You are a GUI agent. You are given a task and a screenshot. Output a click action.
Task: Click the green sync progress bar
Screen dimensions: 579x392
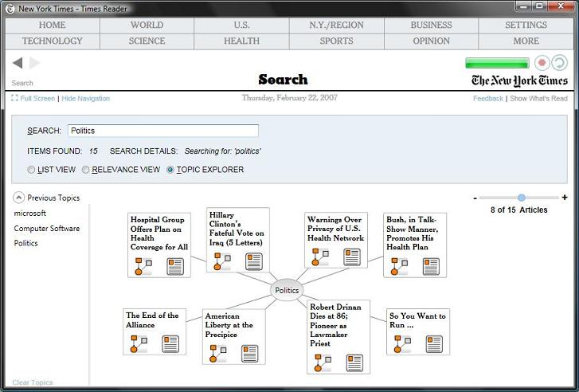[x=497, y=63]
